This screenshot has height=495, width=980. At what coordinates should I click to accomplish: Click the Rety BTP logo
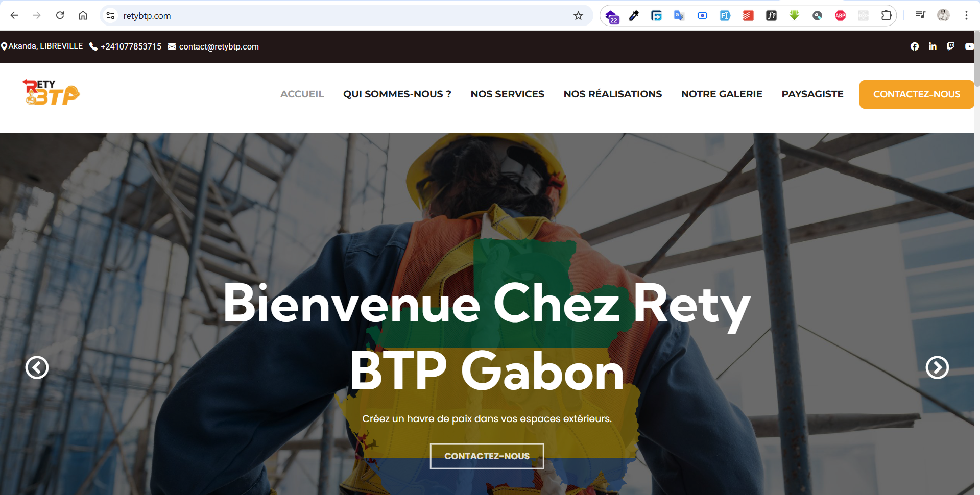point(51,92)
